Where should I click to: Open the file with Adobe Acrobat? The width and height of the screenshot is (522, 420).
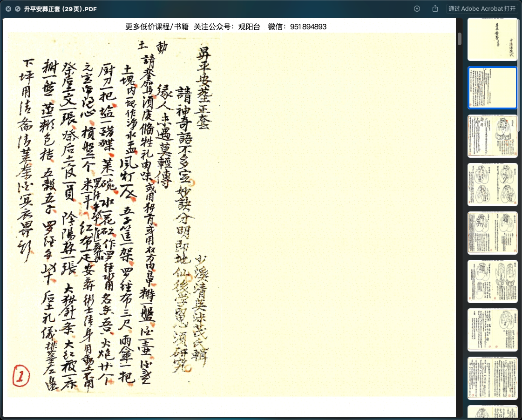click(482, 9)
